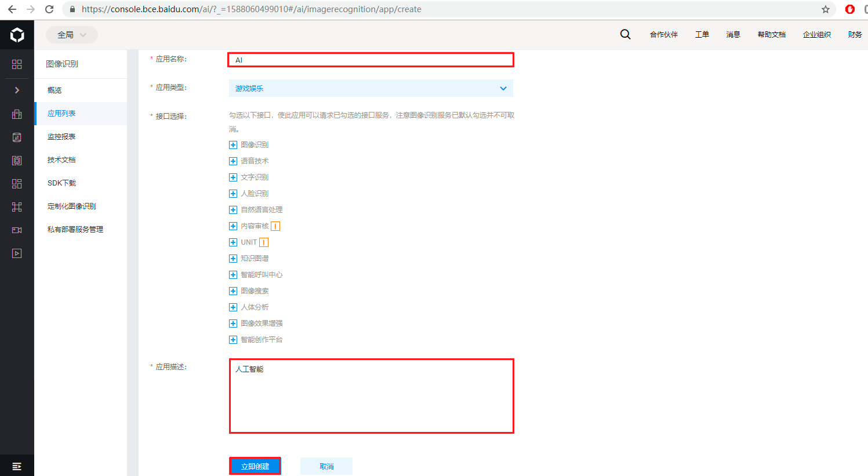This screenshot has height=476, width=868.
Task: Open the grid dashboard icon in the dark sidebar
Action: pos(17,64)
